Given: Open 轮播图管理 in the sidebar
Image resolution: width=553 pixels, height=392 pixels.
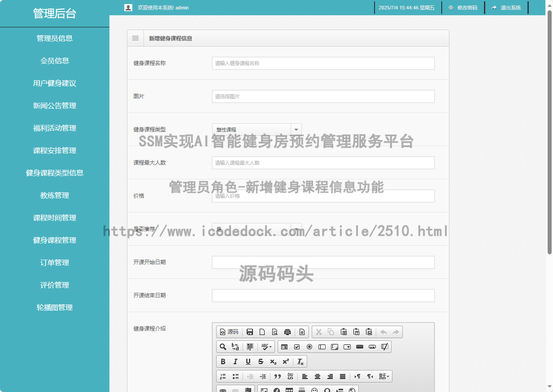Looking at the screenshot, I should pyautogui.click(x=55, y=307).
